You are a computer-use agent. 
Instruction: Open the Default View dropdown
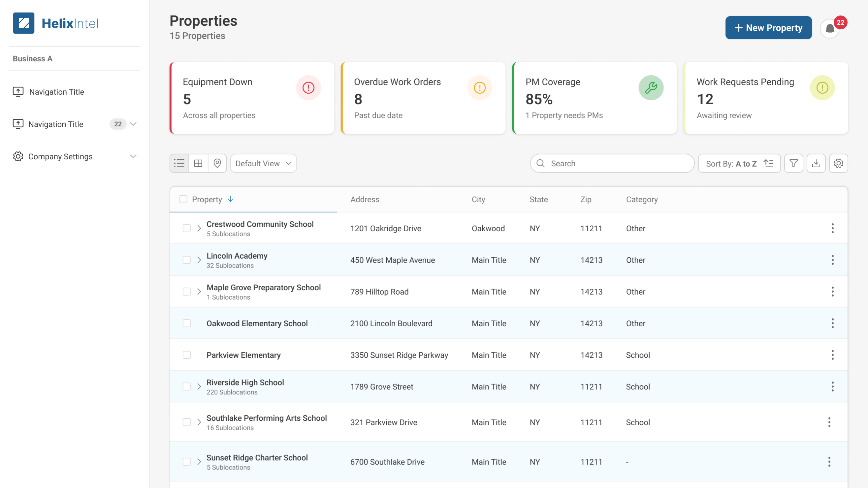264,163
